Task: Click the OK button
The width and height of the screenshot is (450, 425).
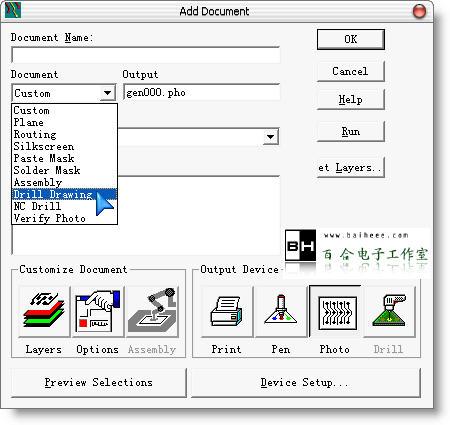Action: coord(351,39)
